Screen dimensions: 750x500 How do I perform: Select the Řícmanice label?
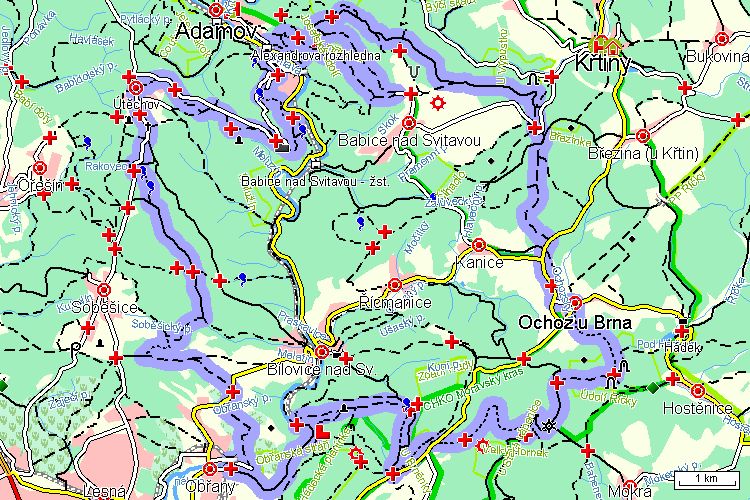click(395, 302)
